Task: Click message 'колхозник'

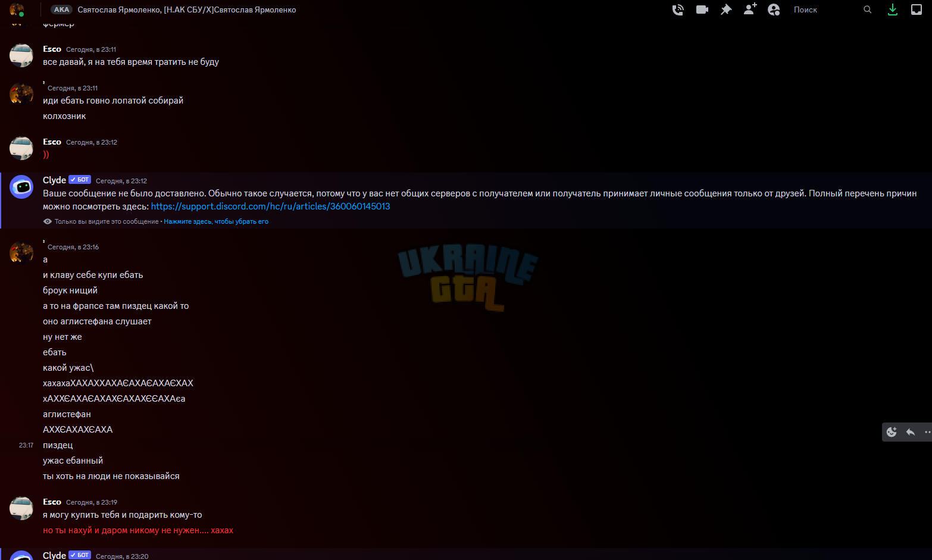Action: tap(64, 116)
